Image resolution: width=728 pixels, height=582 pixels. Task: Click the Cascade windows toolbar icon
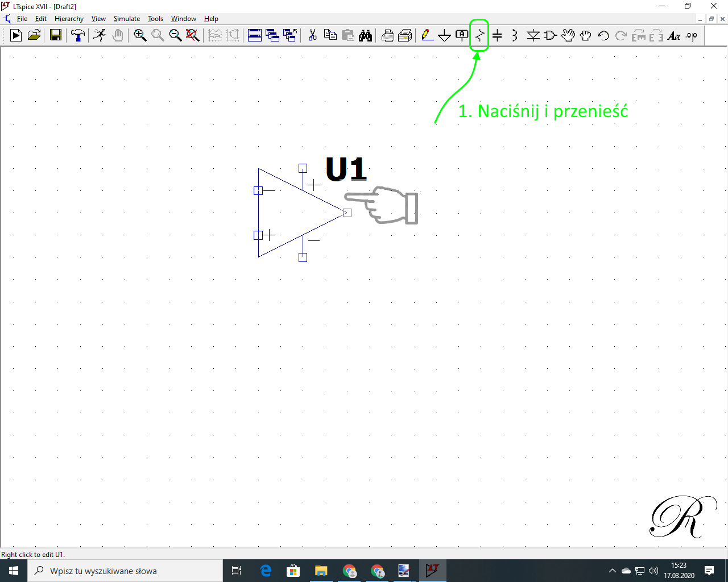(272, 36)
